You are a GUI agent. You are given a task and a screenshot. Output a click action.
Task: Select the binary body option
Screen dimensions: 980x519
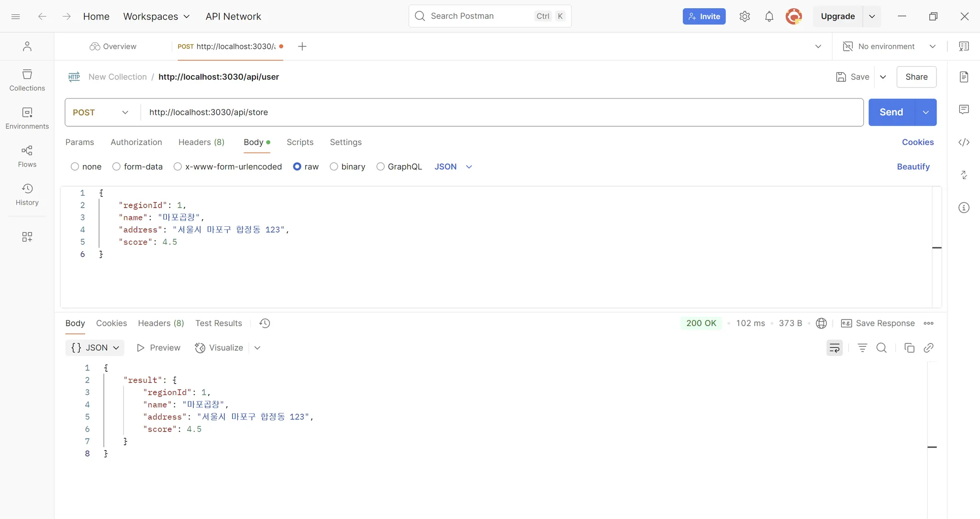point(334,166)
